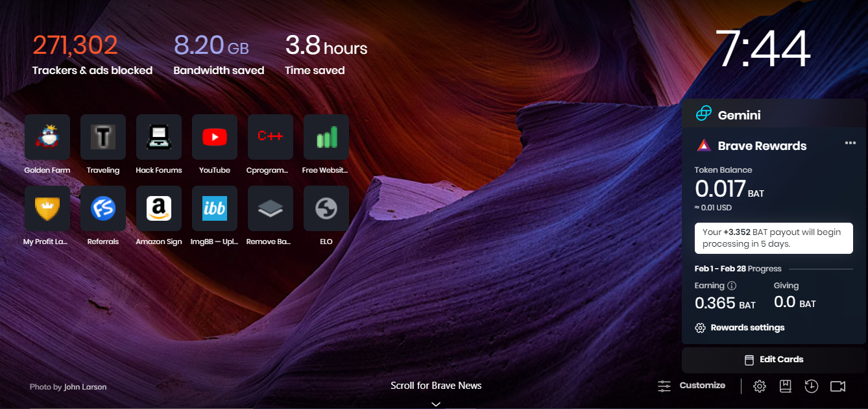
Task: Open the Free Website green bars shortcut
Action: point(326,137)
